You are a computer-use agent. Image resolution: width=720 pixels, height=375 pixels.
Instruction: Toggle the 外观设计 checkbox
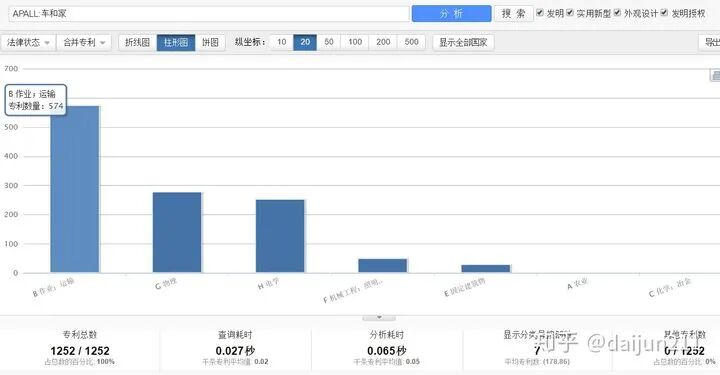pyautogui.click(x=617, y=13)
